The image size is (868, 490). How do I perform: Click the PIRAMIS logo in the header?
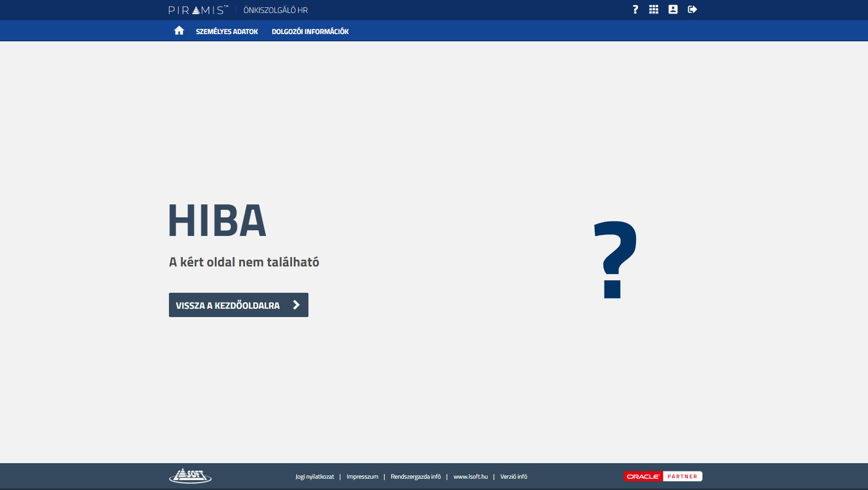(198, 10)
